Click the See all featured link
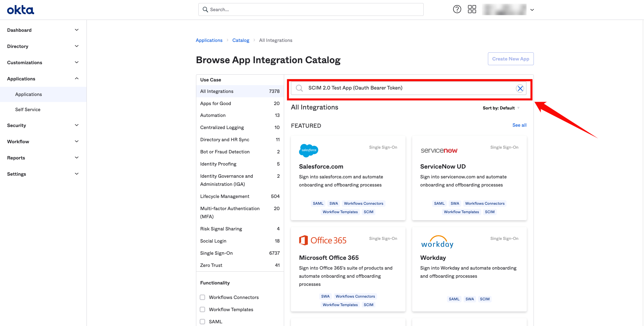The image size is (644, 326). [519, 125]
